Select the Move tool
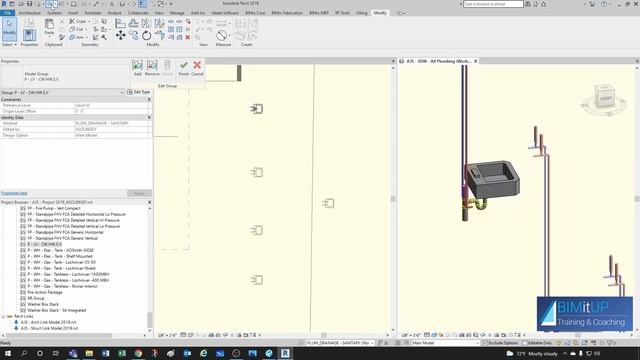Screen dimensions: 640x360 click(120, 36)
